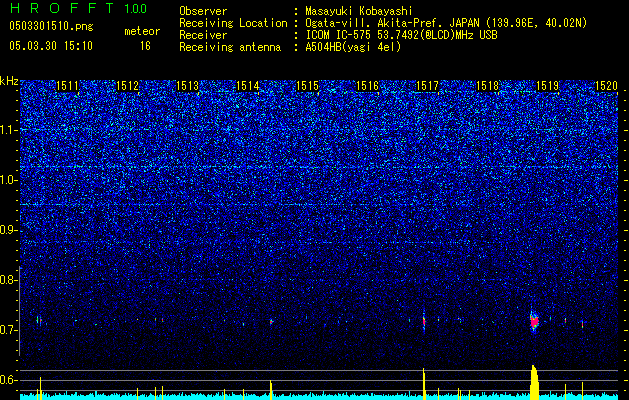Image resolution: width=629 pixels, height=400 pixels.
Task: Click the 0.9 frequency axis label
Action: coord(8,230)
